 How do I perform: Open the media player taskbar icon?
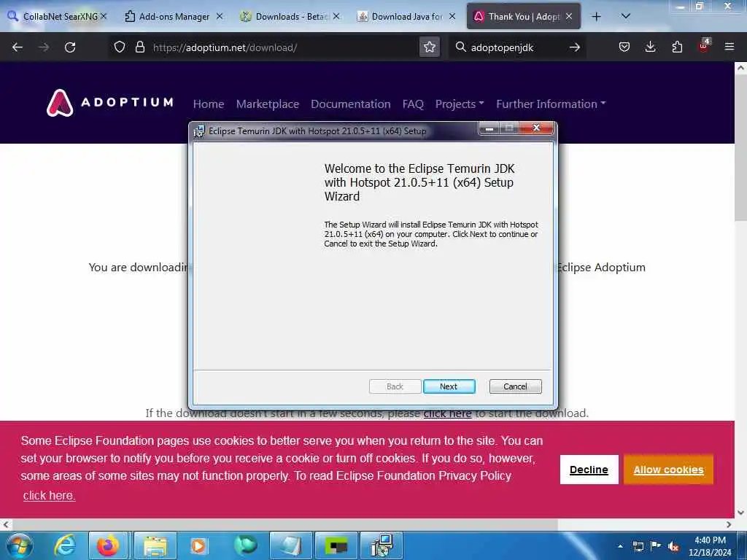pos(198,545)
